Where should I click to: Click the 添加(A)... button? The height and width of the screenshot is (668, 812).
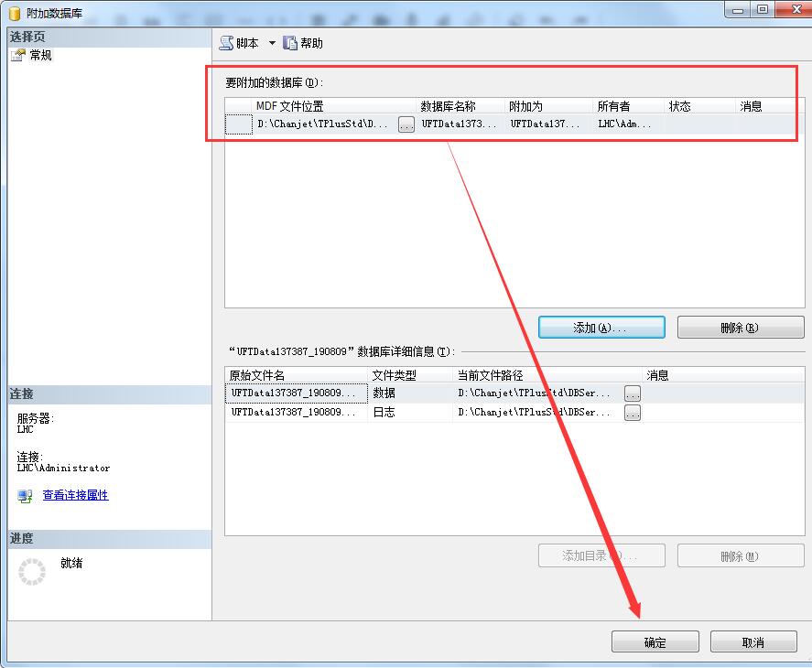(x=601, y=328)
